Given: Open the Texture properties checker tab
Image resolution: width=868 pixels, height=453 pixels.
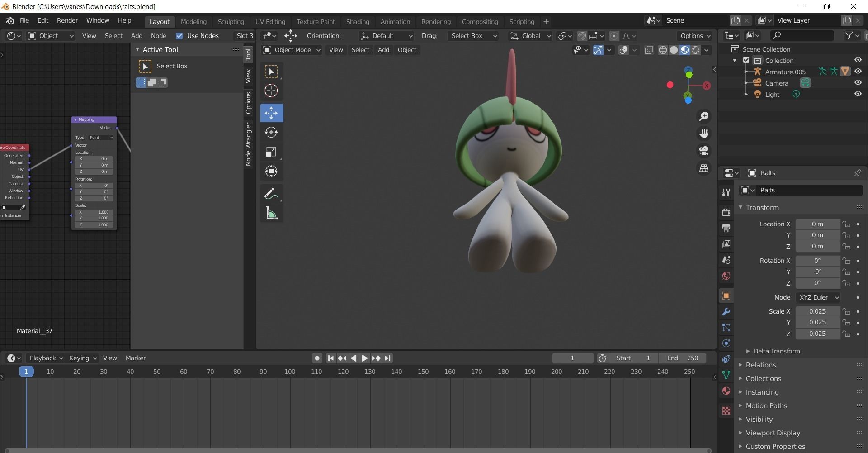Looking at the screenshot, I should 726,410.
